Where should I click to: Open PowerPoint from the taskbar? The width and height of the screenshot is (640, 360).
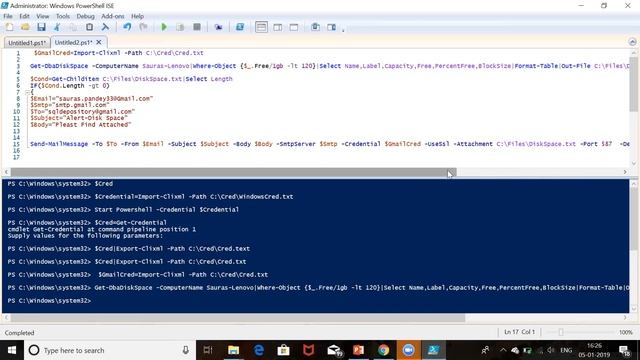(x=358, y=350)
